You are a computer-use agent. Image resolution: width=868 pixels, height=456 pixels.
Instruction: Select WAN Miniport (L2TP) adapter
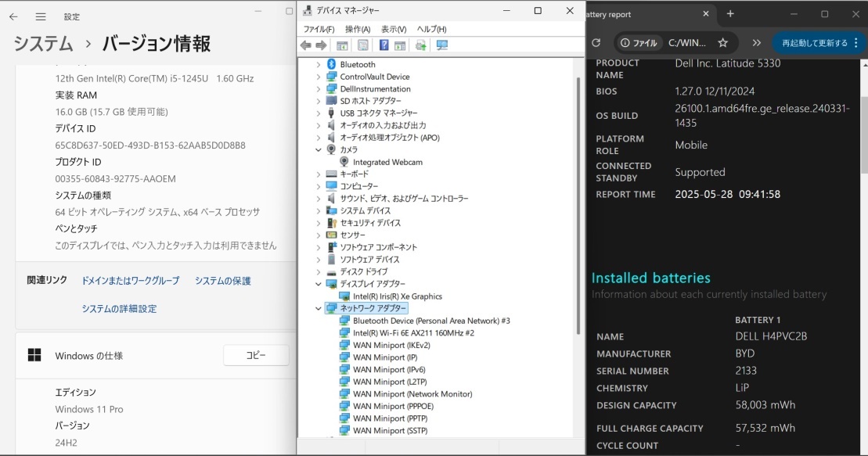(390, 382)
